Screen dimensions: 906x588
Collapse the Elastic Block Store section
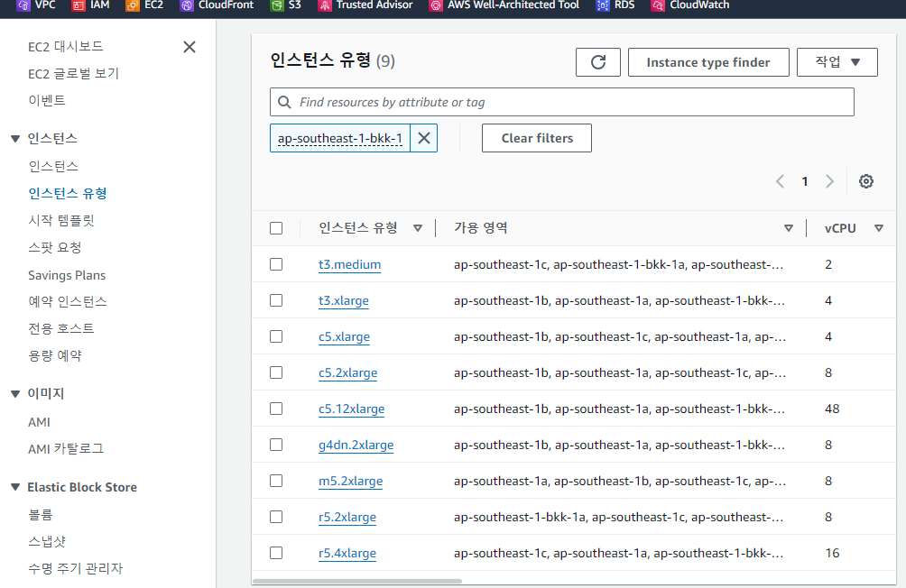click(15, 487)
